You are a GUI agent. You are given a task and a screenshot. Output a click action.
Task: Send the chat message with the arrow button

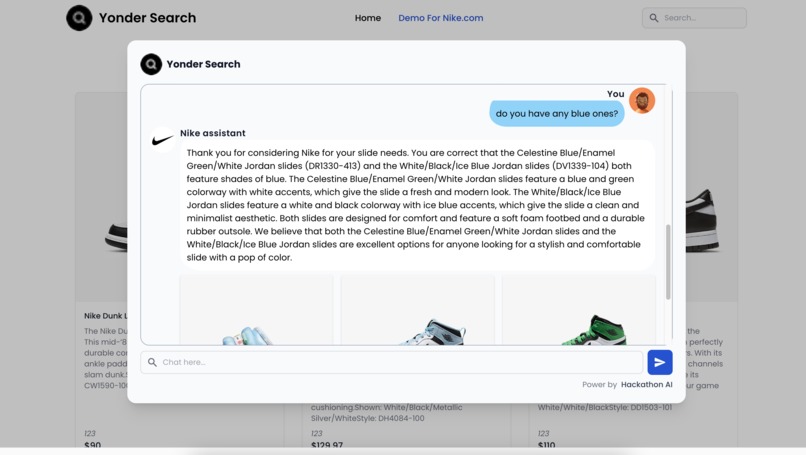coord(660,362)
